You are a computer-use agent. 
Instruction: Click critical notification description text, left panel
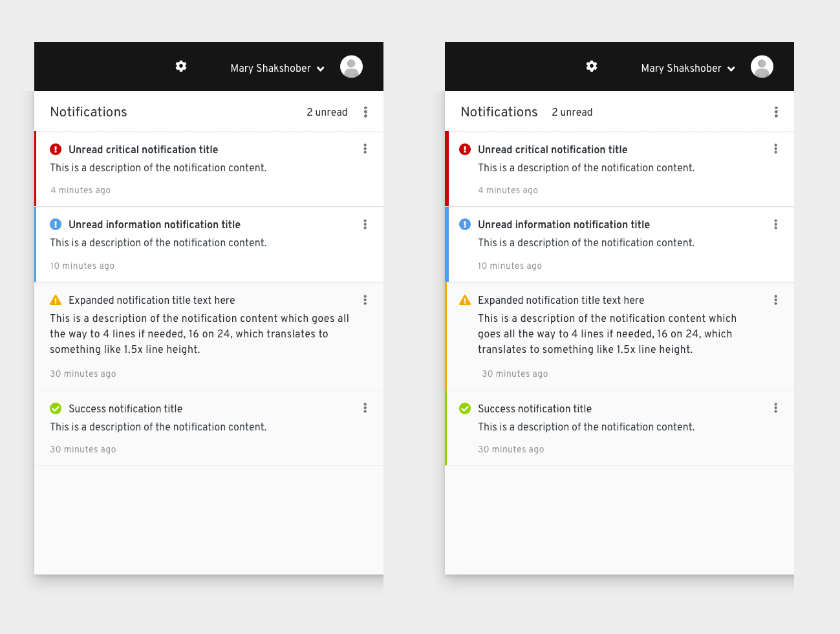tap(158, 167)
